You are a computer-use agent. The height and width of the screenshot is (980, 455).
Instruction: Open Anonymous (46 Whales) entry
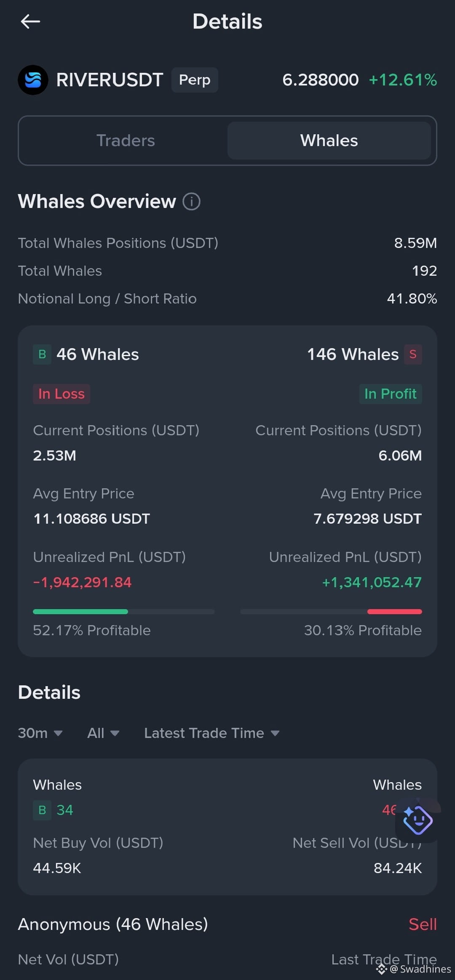point(113,924)
